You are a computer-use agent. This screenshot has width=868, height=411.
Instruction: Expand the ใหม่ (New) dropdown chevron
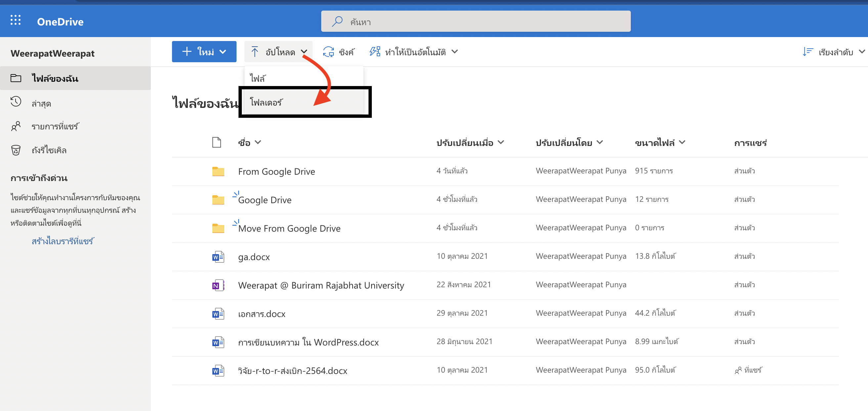pyautogui.click(x=223, y=52)
